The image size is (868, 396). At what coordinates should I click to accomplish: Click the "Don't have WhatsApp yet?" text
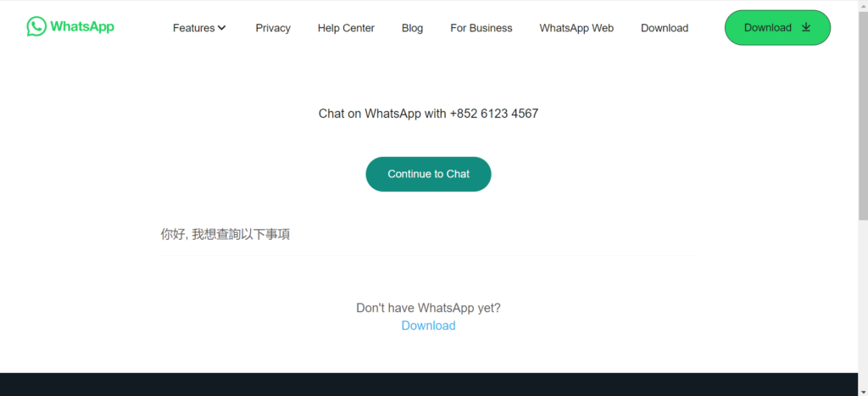coord(428,308)
